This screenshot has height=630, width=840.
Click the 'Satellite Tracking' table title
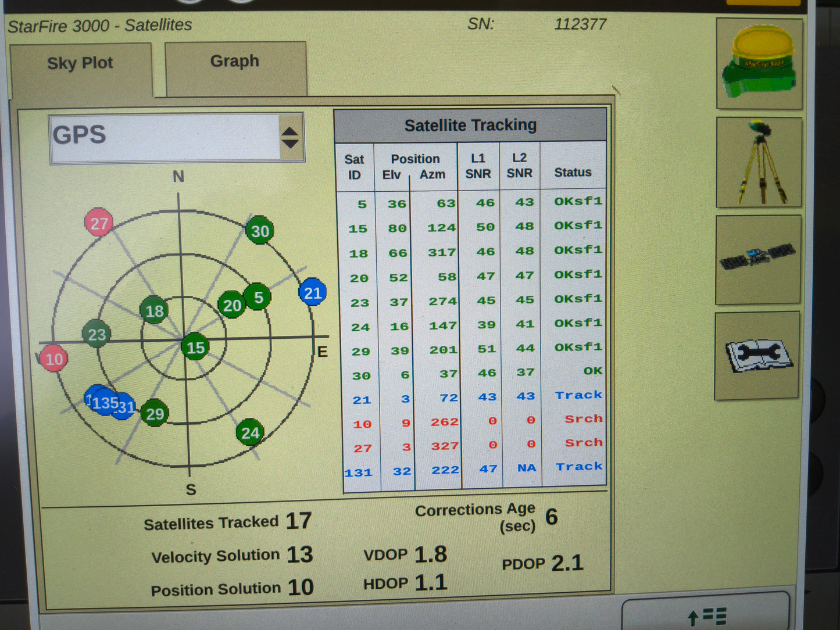point(470,125)
